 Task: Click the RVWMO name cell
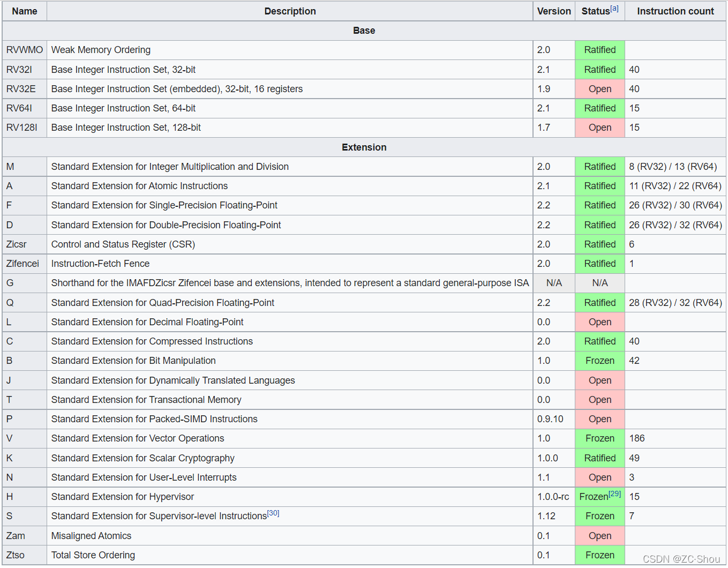tap(25, 50)
